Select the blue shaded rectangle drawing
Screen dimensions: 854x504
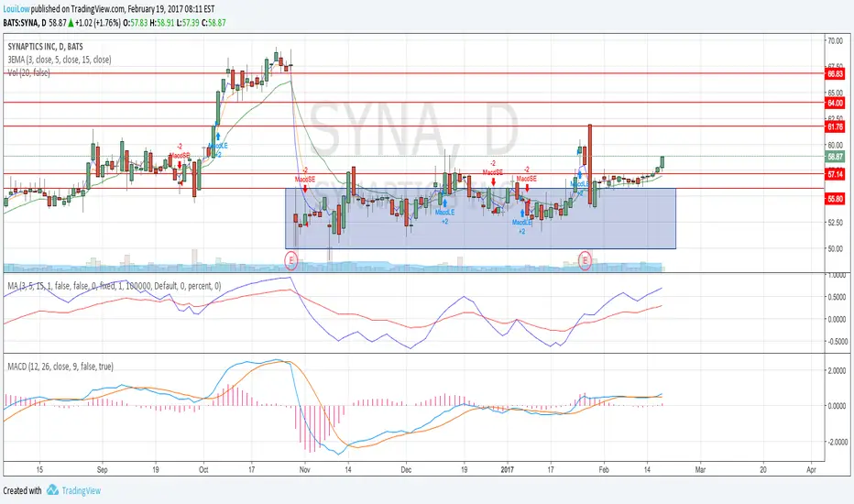coord(480,218)
